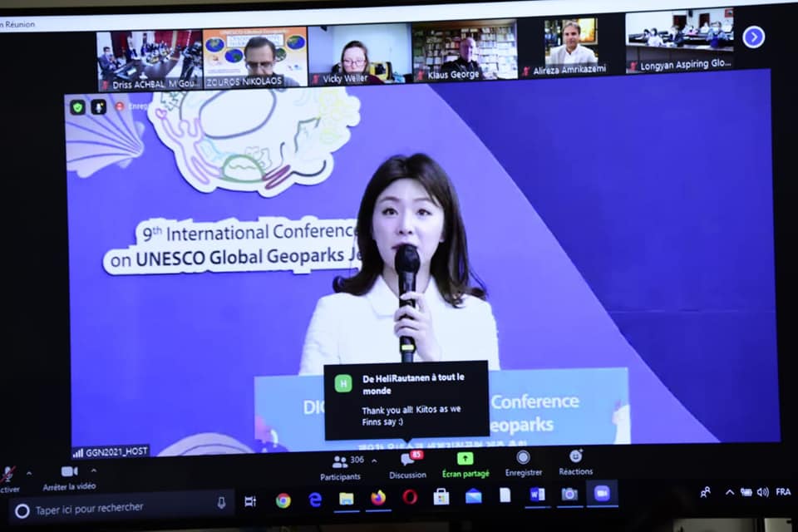Click the HeliRautanen chat message popup

(406, 400)
